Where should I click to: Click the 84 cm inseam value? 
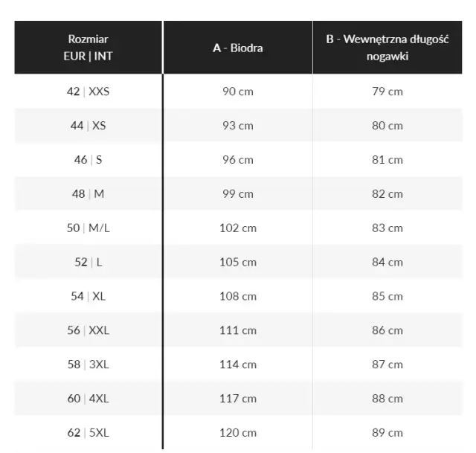[387, 262]
